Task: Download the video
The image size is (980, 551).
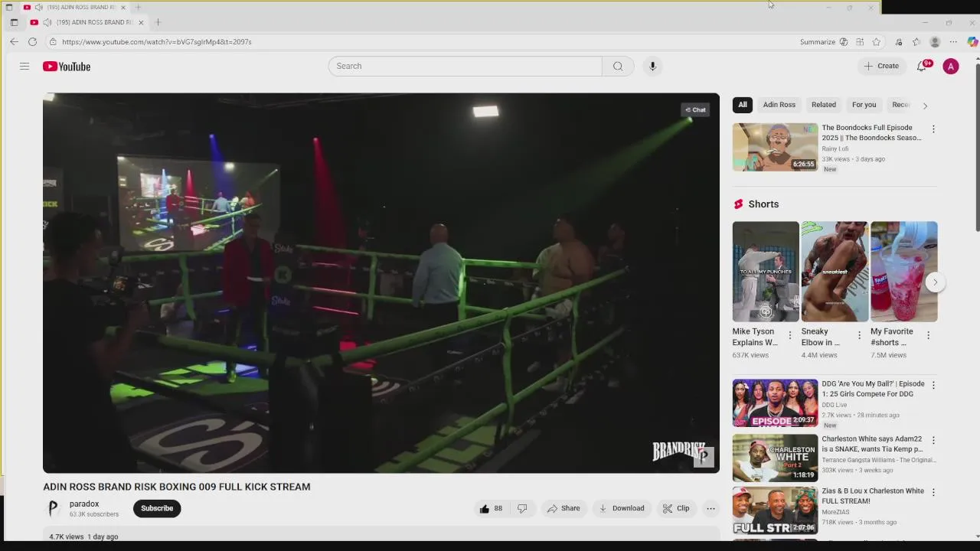Action: 621,508
